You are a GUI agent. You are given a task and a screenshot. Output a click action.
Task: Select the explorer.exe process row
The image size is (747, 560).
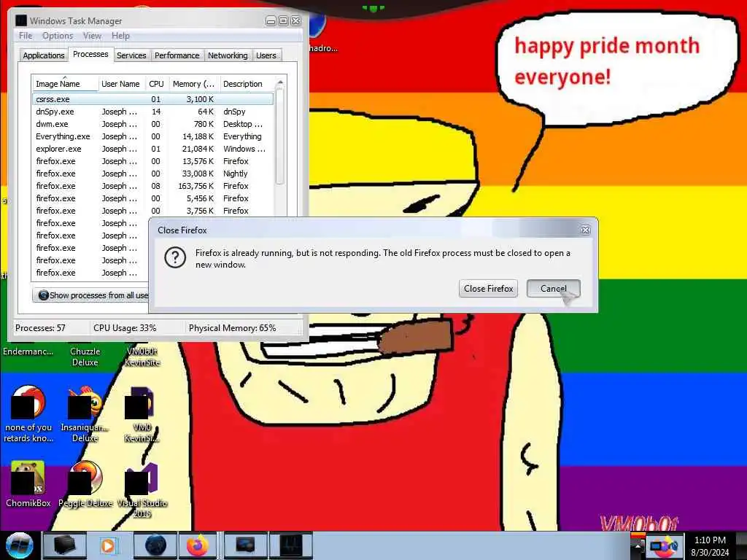pos(153,149)
